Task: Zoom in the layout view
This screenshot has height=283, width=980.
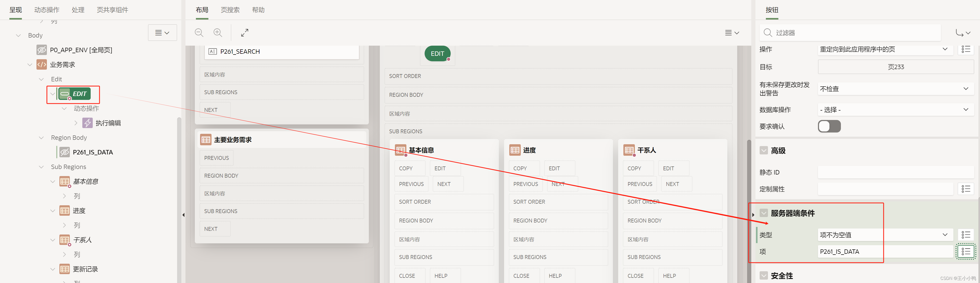Action: click(x=218, y=33)
